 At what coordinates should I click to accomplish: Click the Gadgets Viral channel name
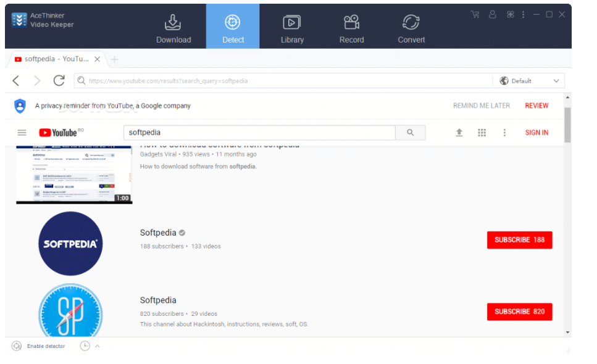coord(158,154)
